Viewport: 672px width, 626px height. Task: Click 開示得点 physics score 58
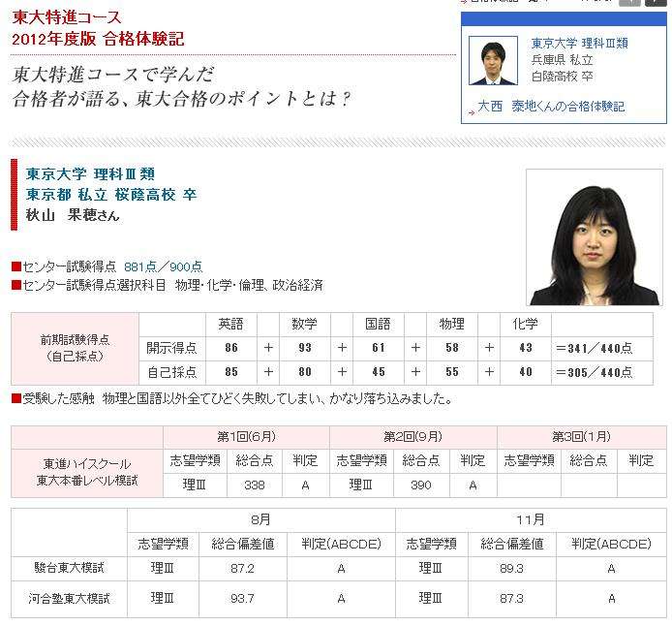(452, 348)
